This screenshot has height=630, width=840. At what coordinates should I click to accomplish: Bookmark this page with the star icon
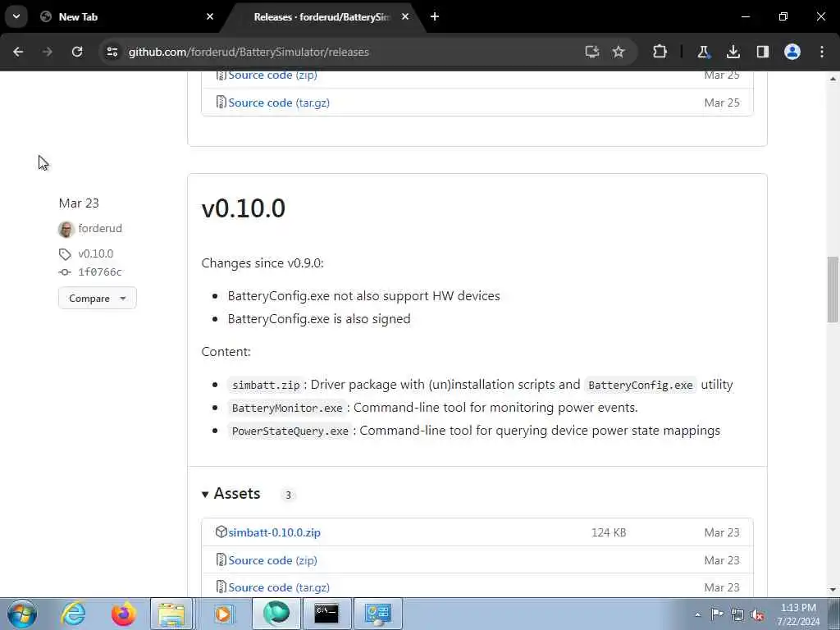pos(619,52)
